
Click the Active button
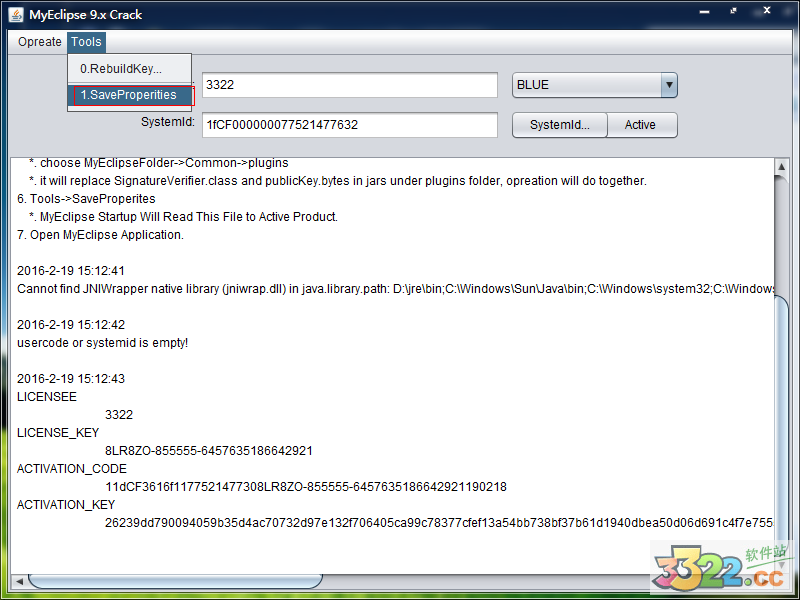642,125
